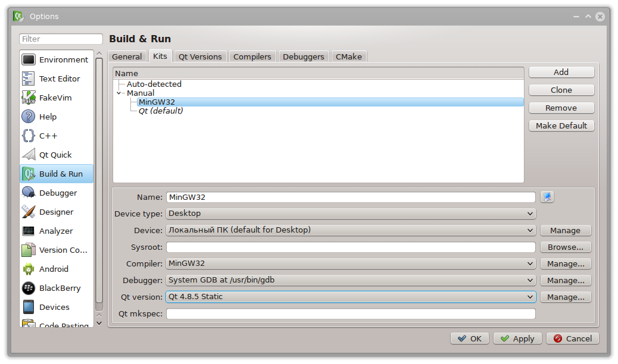Collapse the Manual kits tree node

click(x=120, y=93)
